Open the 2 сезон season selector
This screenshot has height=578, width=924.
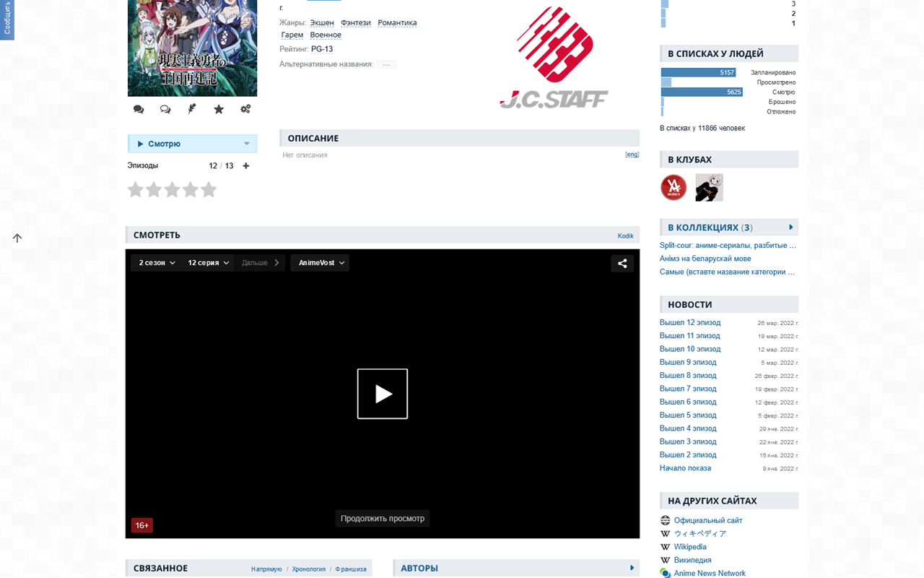pyautogui.click(x=155, y=262)
